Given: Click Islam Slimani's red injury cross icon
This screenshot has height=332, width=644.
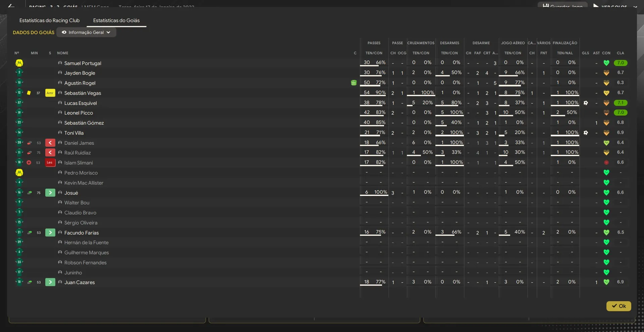Looking at the screenshot, I should 29,162.
